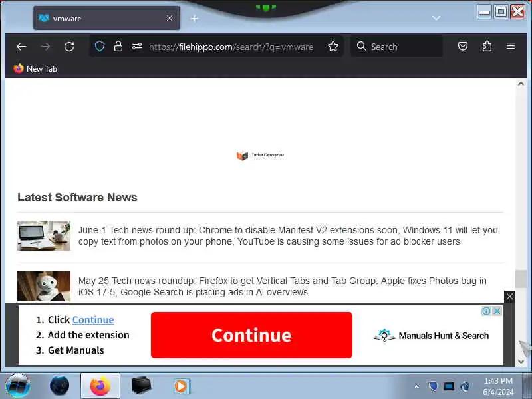Open a new tab with plus button
532x399 pixels.
(194, 19)
